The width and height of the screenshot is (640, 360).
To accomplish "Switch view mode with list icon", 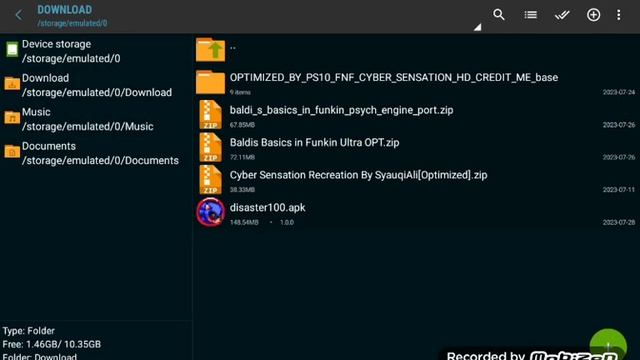I will pyautogui.click(x=530, y=15).
